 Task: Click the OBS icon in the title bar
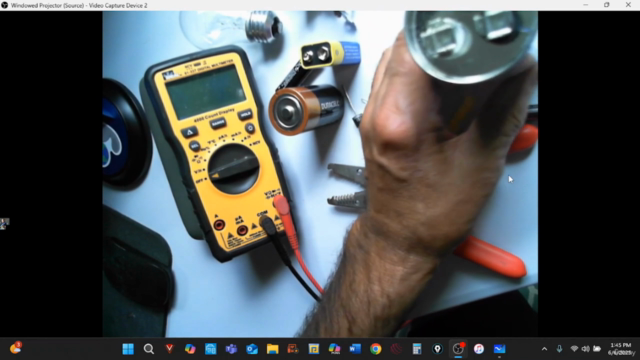(x=4, y=5)
